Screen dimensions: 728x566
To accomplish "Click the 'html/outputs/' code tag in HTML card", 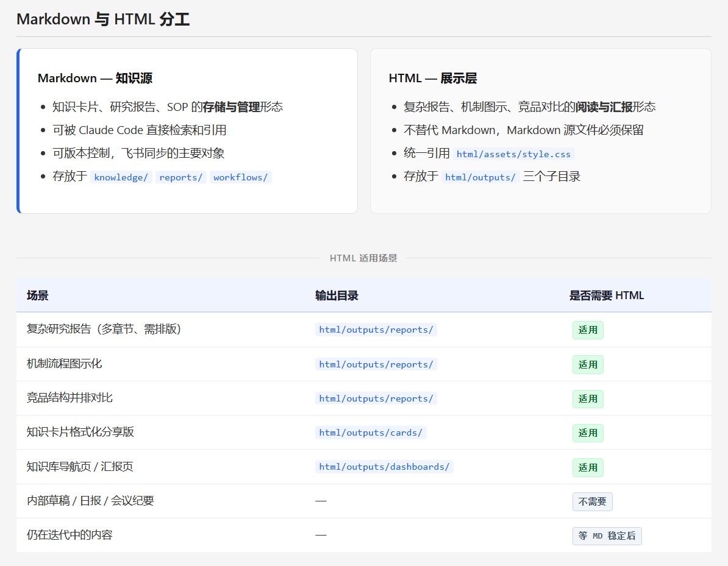I will point(480,177).
